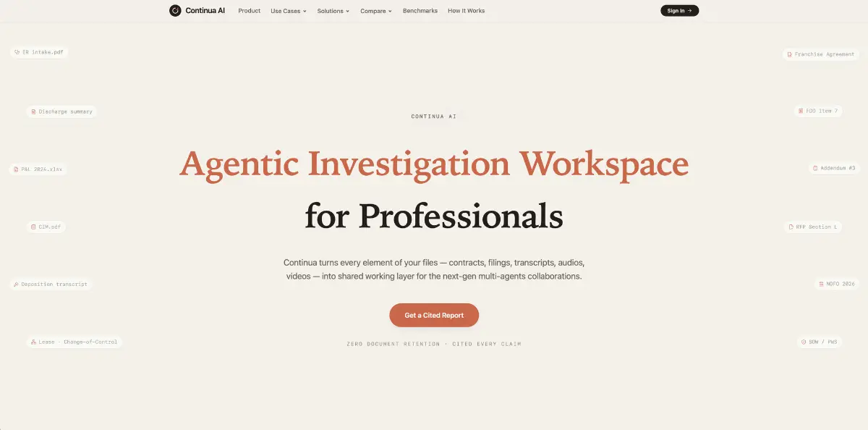Open the Compare dropdown menu
The image size is (868, 430).
(x=376, y=11)
